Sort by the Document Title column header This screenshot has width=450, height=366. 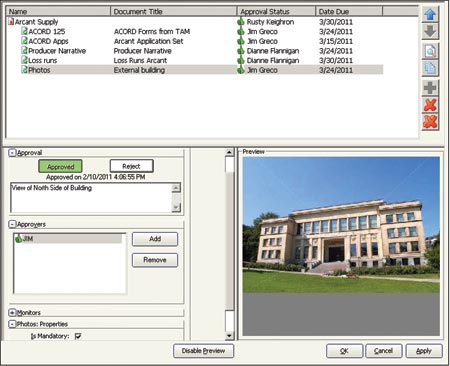tap(173, 12)
